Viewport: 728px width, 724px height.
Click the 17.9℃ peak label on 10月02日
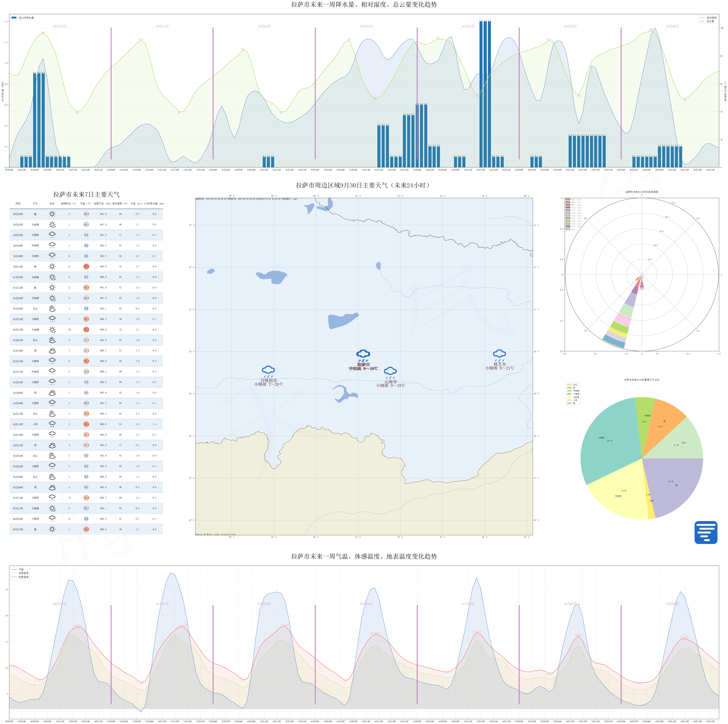pyautogui.click(x=285, y=625)
